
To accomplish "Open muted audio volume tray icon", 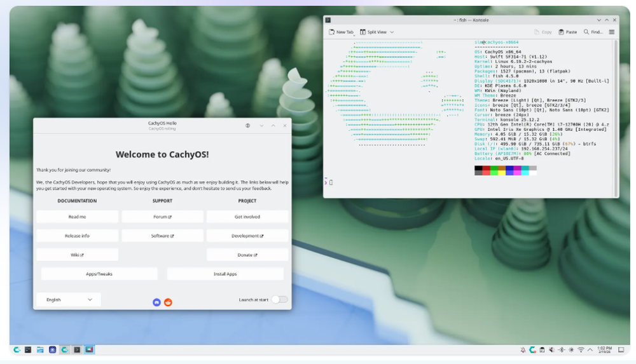I will [551, 350].
